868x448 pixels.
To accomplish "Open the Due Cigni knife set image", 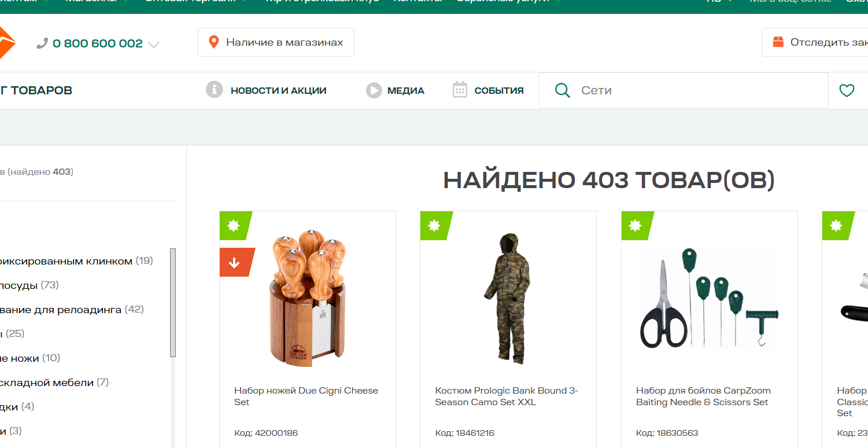I will click(308, 298).
